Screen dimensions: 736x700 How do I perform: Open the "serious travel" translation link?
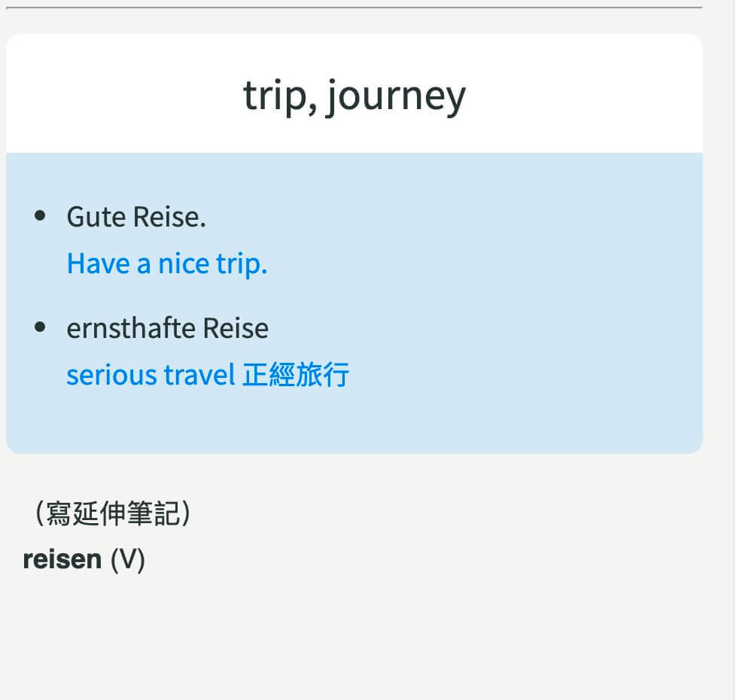tap(151, 374)
